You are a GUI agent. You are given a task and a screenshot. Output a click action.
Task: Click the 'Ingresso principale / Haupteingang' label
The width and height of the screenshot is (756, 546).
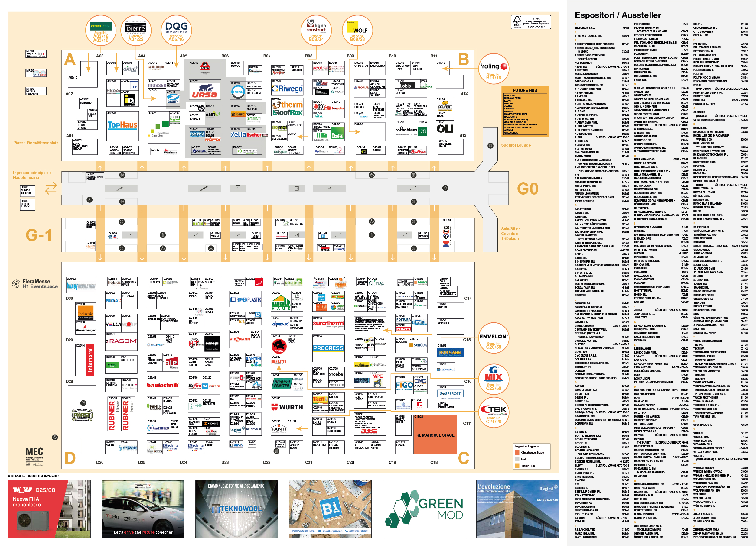[x=32, y=175]
